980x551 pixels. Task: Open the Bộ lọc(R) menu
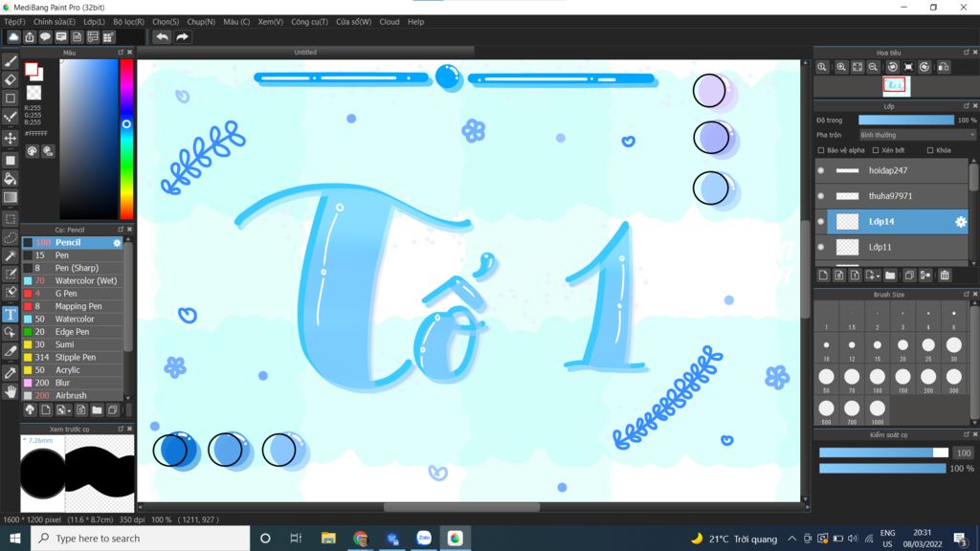coord(129,22)
